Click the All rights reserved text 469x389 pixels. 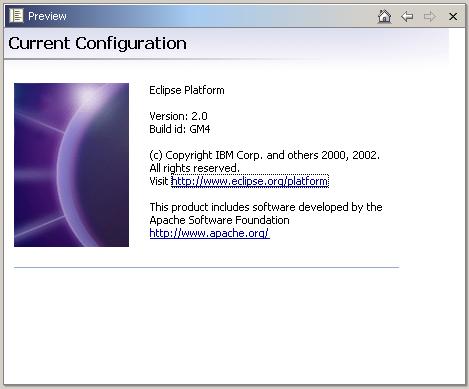pyautogui.click(x=194, y=168)
